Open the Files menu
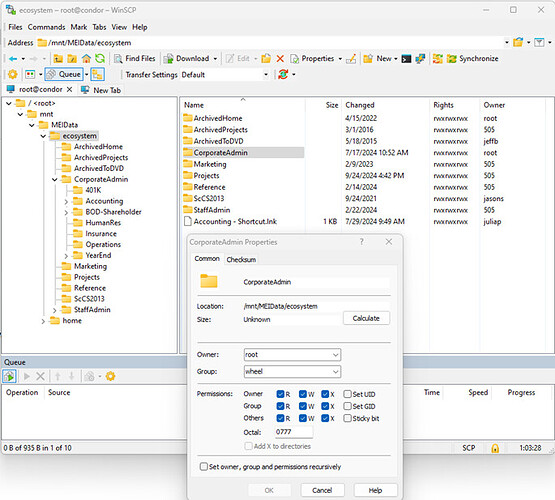555x500 pixels. pos(15,27)
